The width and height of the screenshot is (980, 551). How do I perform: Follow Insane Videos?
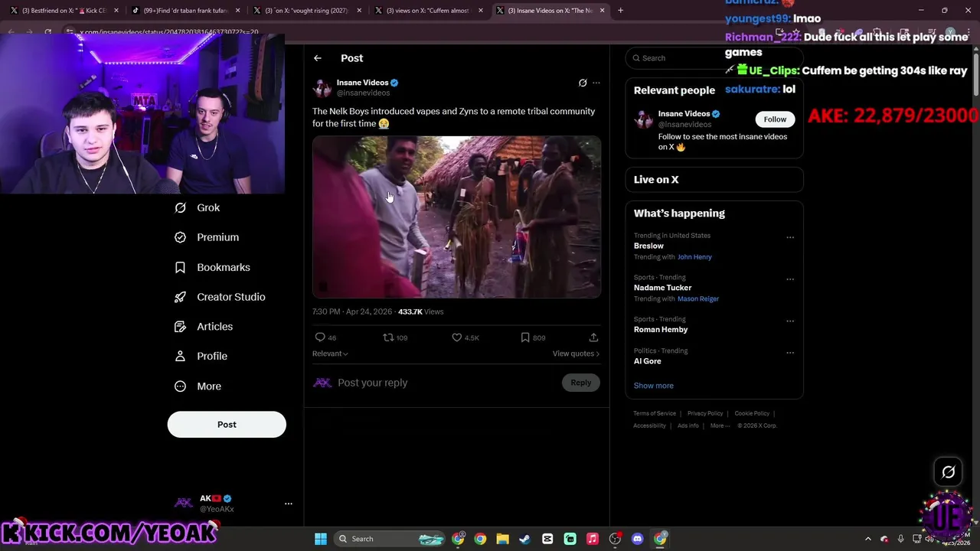(x=775, y=119)
